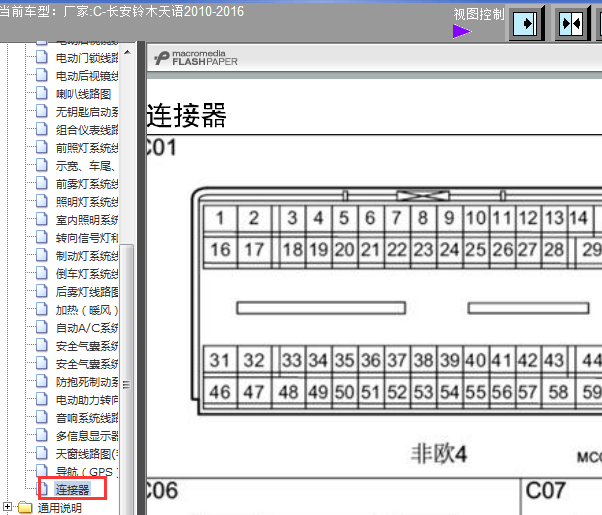Image resolution: width=602 pixels, height=515 pixels.
Task: Click the first view control button (right arrow)
Action: pyautogui.click(x=527, y=23)
